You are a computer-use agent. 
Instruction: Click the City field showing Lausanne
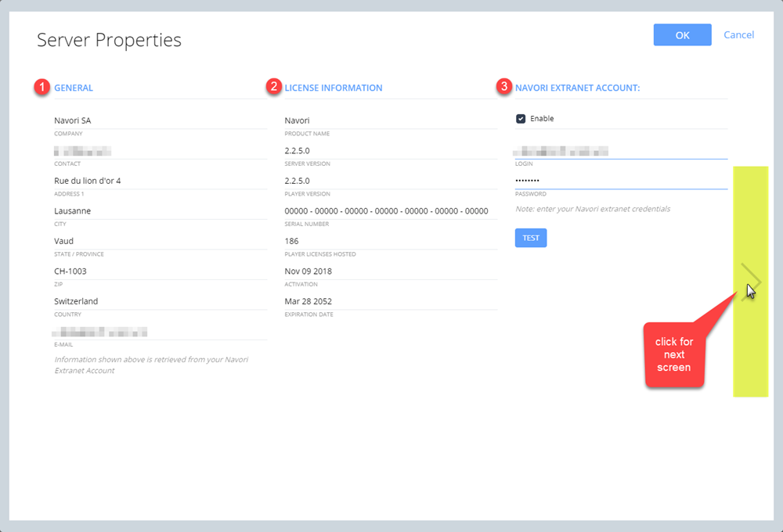pos(160,211)
